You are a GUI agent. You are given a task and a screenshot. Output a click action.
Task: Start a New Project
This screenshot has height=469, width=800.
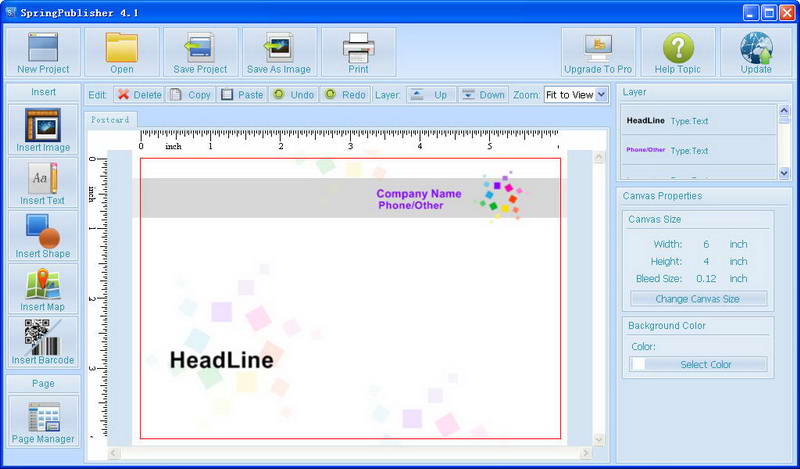point(43,52)
